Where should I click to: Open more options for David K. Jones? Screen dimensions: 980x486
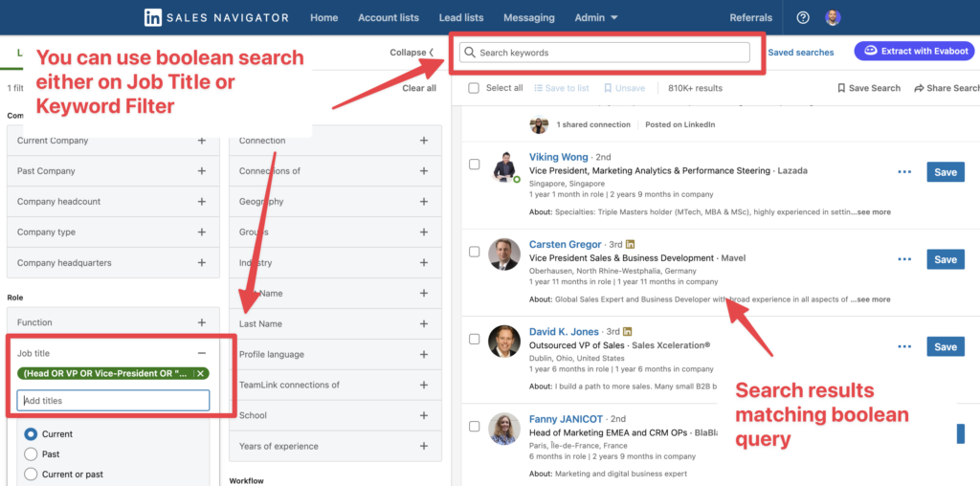904,346
